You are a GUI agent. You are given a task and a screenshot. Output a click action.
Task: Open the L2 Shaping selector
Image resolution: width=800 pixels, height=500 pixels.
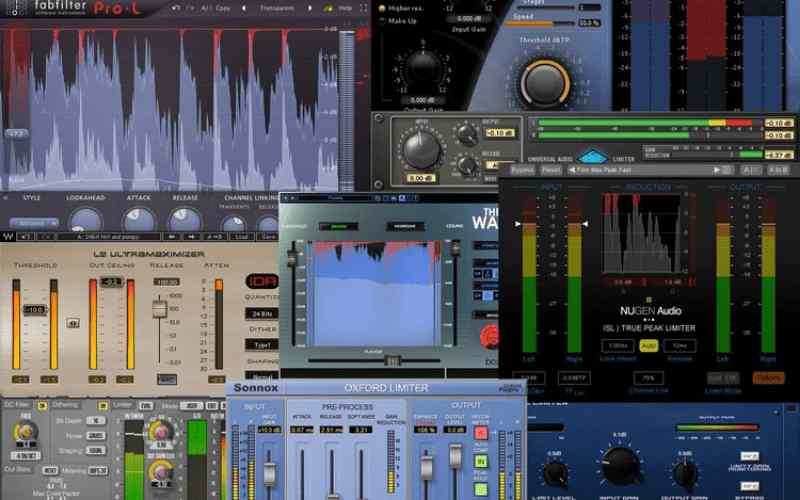click(x=262, y=376)
